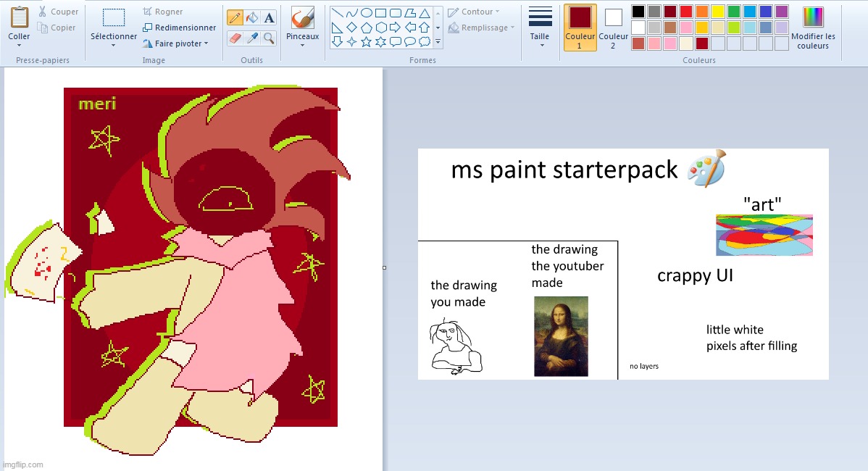The width and height of the screenshot is (868, 471).
Task: Select the Pencil tool
Action: (x=234, y=17)
